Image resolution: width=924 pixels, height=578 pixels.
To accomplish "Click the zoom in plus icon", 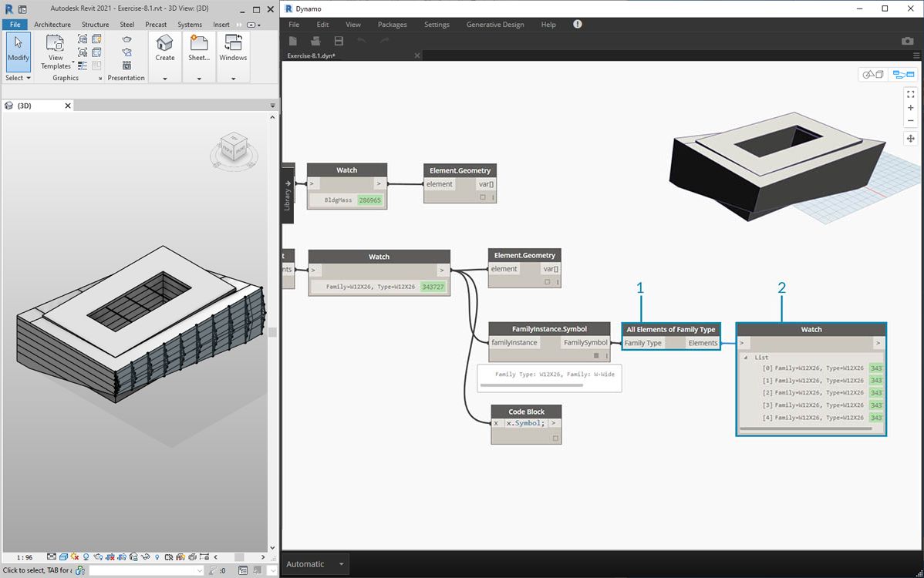I will (x=910, y=108).
